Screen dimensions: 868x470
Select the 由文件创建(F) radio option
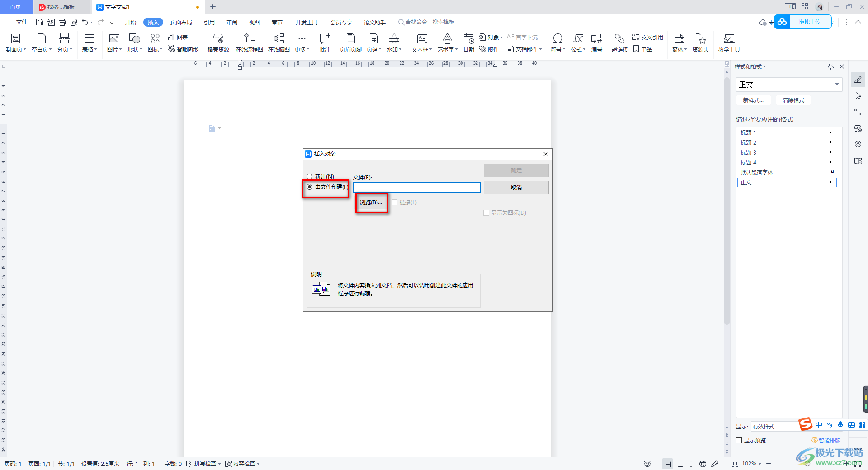(327, 187)
